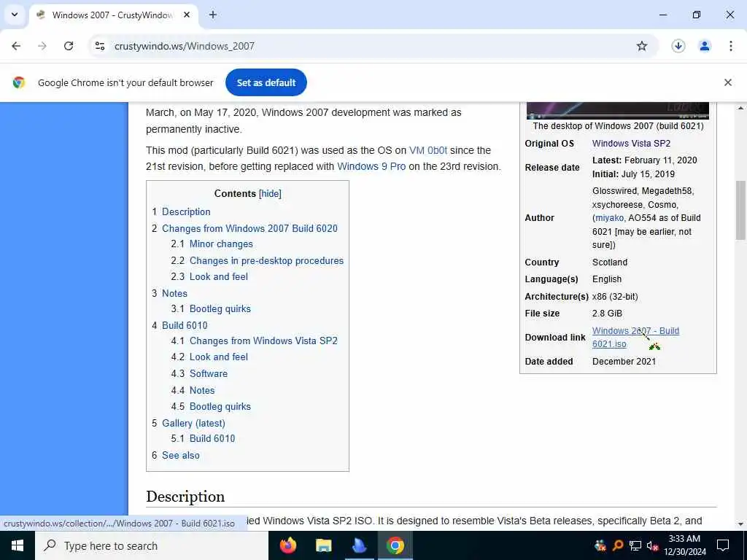Viewport: 747px width, 560px height.
Task: Open the blue app icon in taskbar
Action: (x=359, y=545)
